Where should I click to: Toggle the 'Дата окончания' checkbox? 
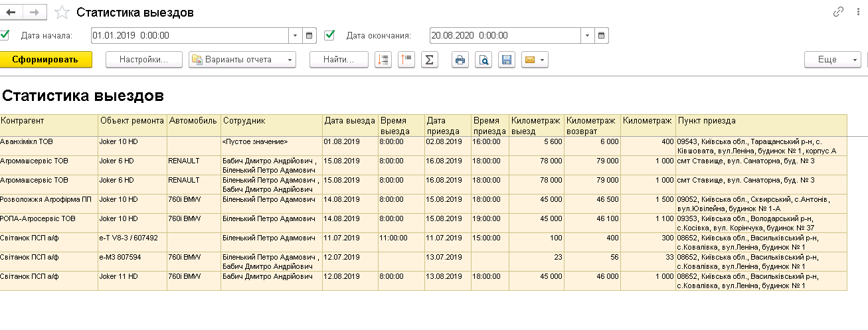coord(329,35)
